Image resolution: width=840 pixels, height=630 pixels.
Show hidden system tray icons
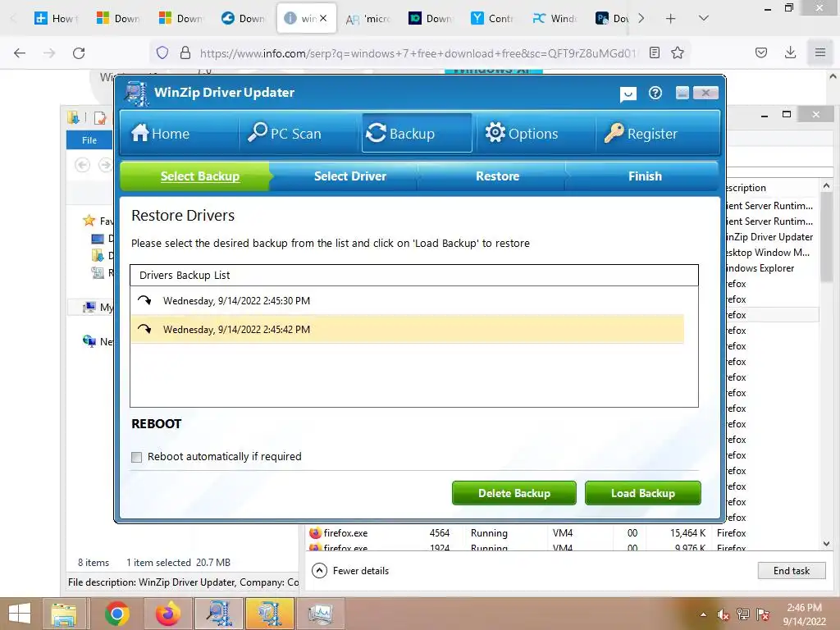pos(703,615)
